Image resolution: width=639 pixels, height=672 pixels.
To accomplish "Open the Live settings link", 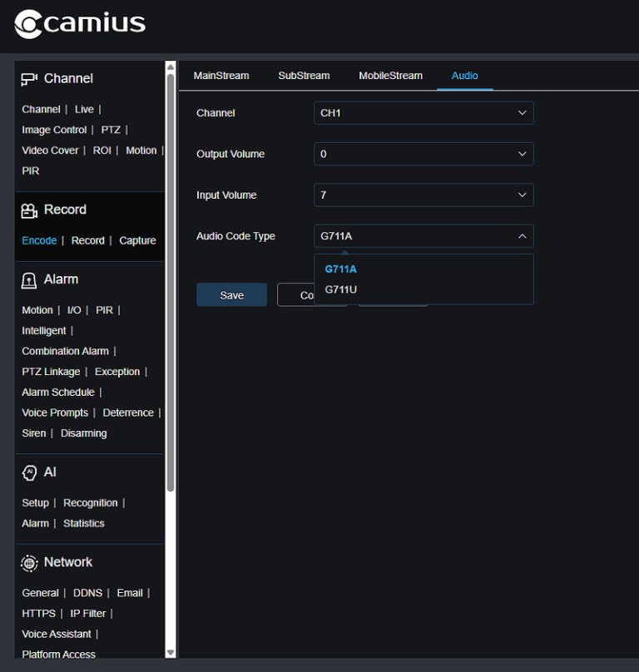I will tap(84, 109).
